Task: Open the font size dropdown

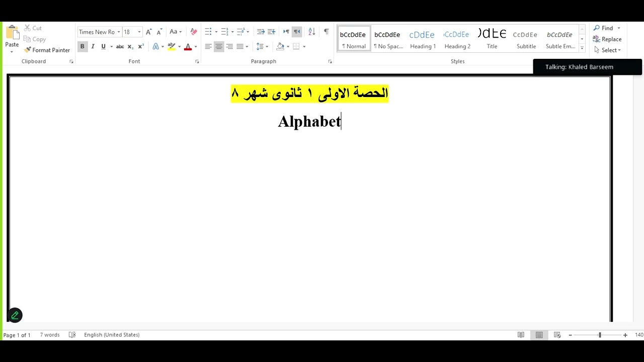Action: point(139,32)
